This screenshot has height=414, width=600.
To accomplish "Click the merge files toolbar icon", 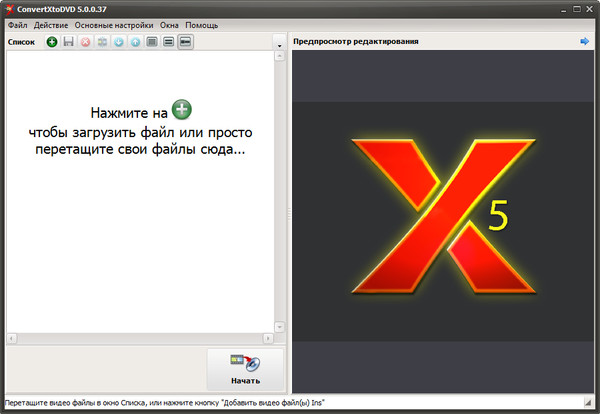I will point(102,42).
